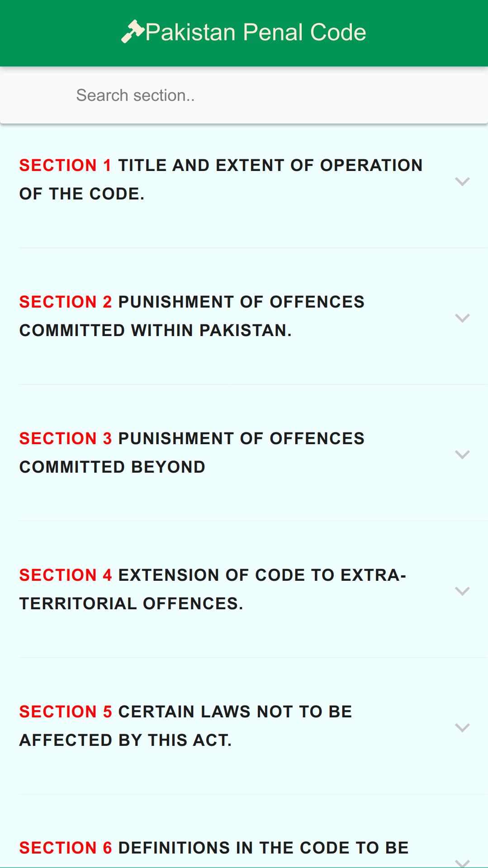Viewport: 488px width, 868px height.
Task: Expand Section 6 using its chevron arrow
Action: (x=462, y=863)
